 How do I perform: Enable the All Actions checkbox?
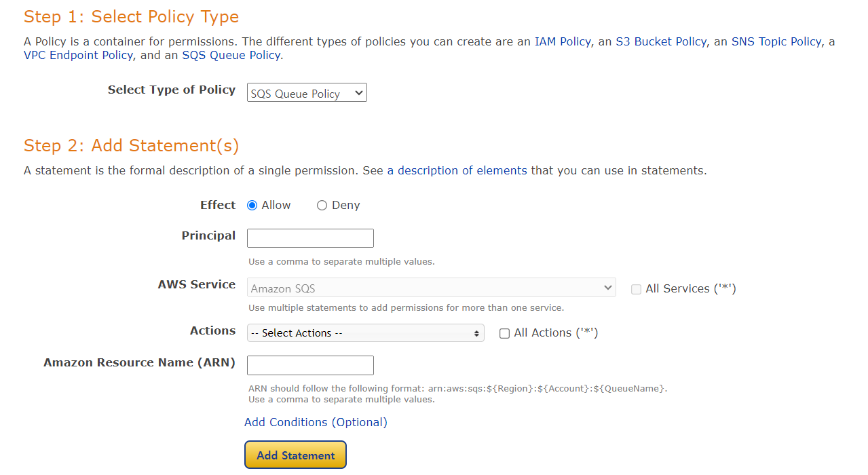click(504, 333)
